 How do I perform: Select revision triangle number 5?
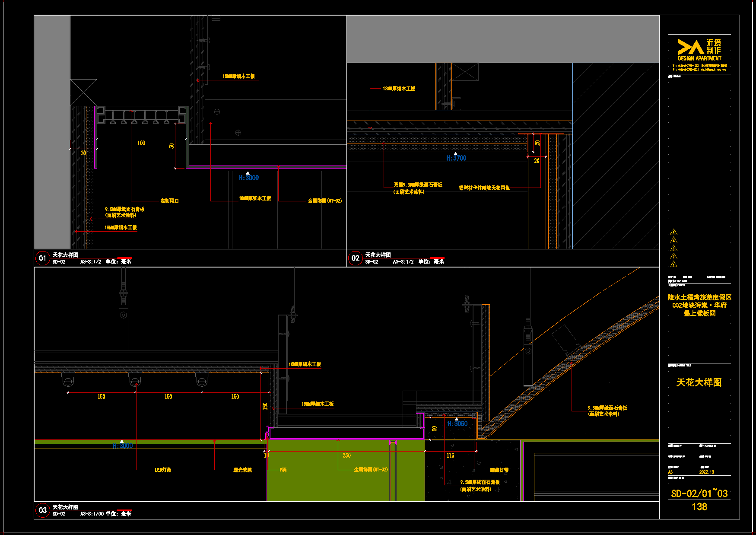click(x=673, y=232)
